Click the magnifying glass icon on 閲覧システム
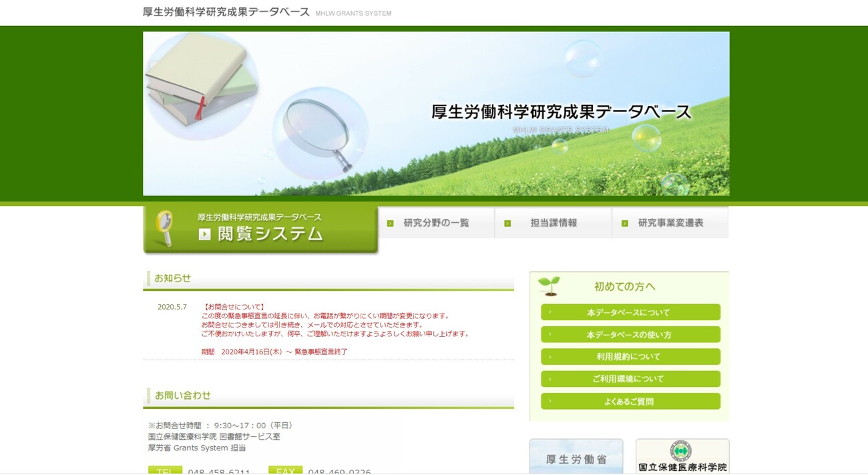The height and width of the screenshot is (475, 868). pyautogui.click(x=164, y=227)
